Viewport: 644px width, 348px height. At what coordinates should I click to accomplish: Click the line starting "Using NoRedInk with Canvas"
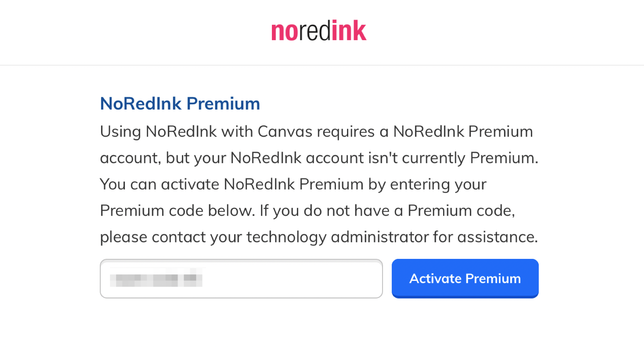pos(317,132)
